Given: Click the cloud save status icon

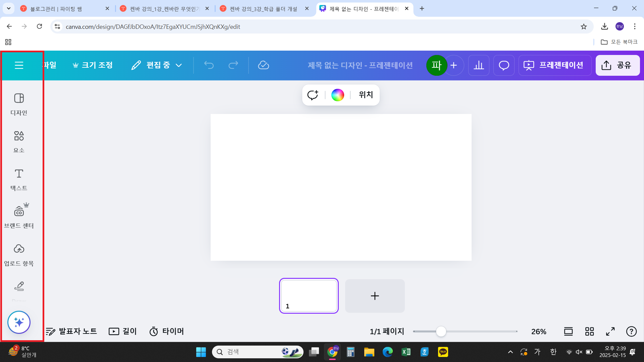Looking at the screenshot, I should pos(264,65).
